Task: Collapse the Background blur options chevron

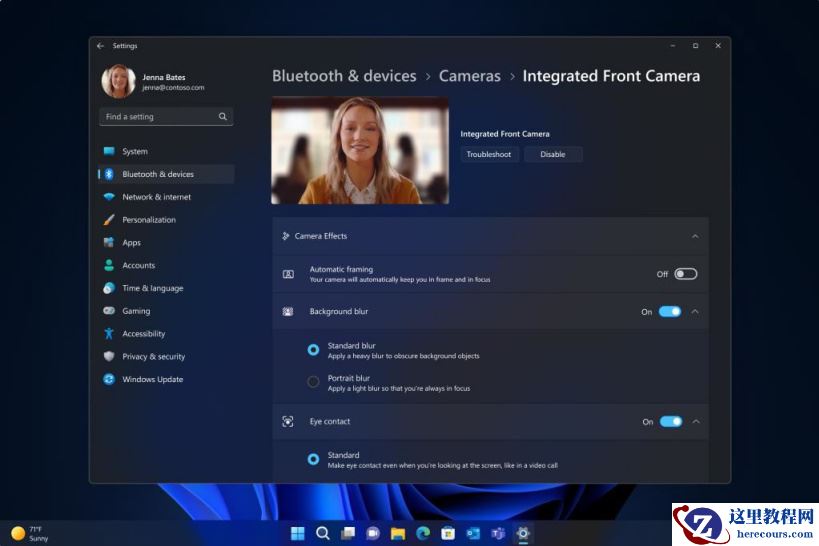Action: coord(695,312)
